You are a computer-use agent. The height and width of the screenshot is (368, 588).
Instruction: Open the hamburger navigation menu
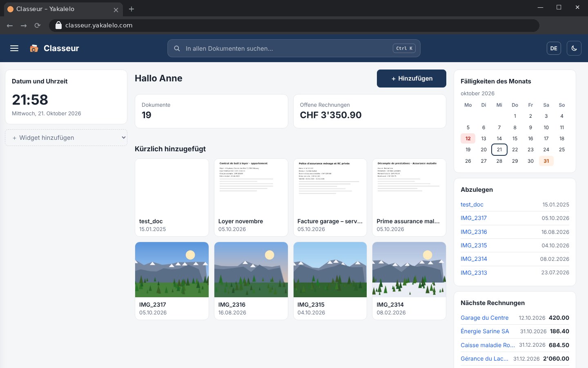point(14,48)
